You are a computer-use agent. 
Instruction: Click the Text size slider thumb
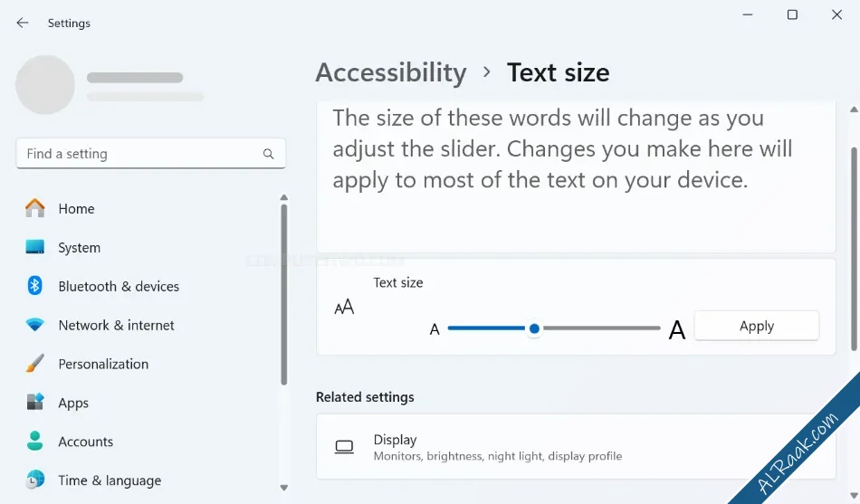point(534,328)
